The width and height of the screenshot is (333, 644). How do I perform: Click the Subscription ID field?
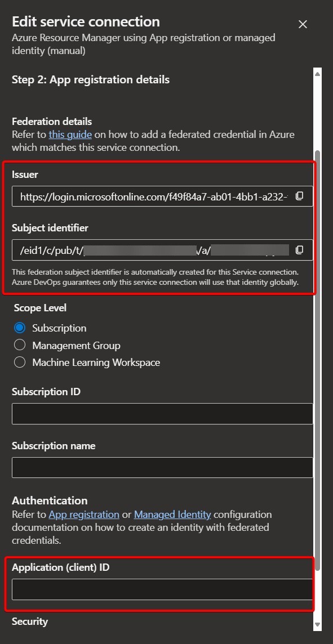click(x=162, y=414)
